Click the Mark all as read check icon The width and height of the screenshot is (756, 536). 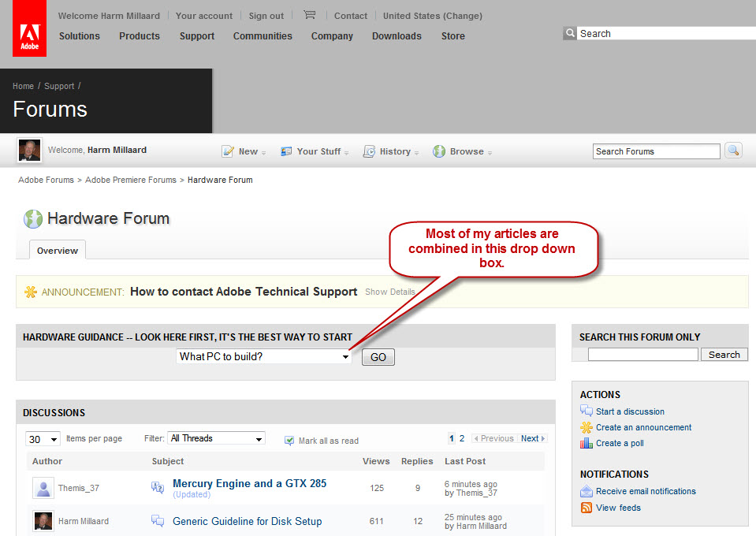coord(289,441)
